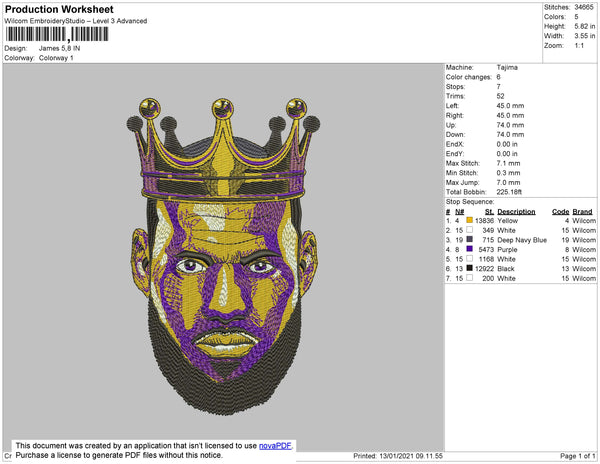This screenshot has width=600, height=464.
Task: Select the Production Worksheet title
Action: click(59, 9)
